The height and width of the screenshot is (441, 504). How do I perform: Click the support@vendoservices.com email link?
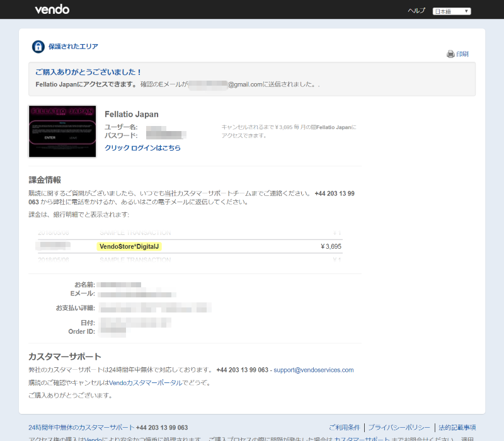313,370
